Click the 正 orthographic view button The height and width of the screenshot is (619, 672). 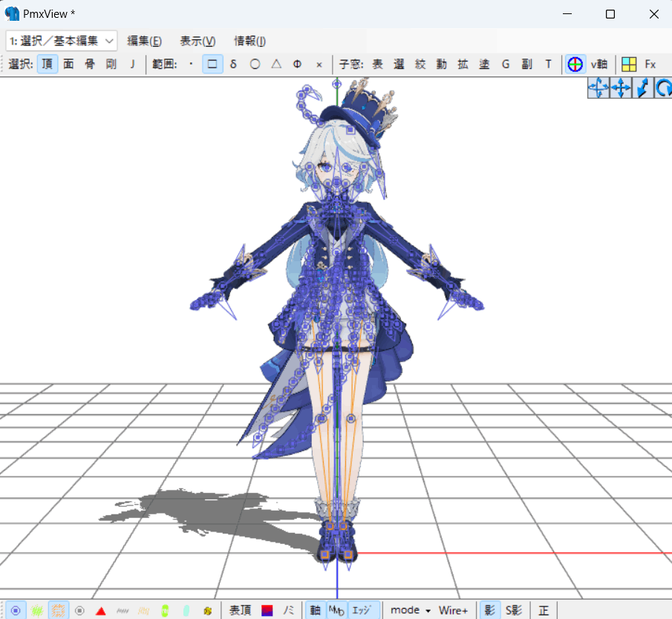click(x=544, y=610)
